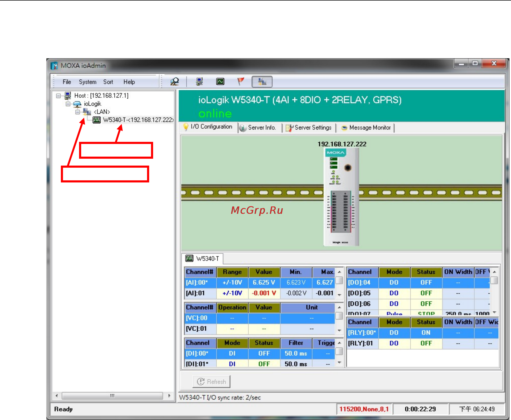511x420 pixels.
Task: Select the [AI]:01 channel row
Action: [x=260, y=293]
